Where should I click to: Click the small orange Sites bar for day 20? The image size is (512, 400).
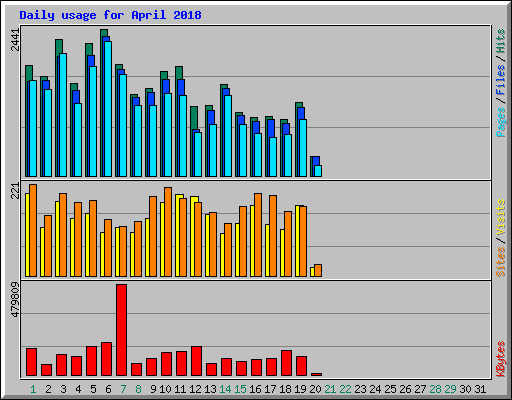coord(318,270)
